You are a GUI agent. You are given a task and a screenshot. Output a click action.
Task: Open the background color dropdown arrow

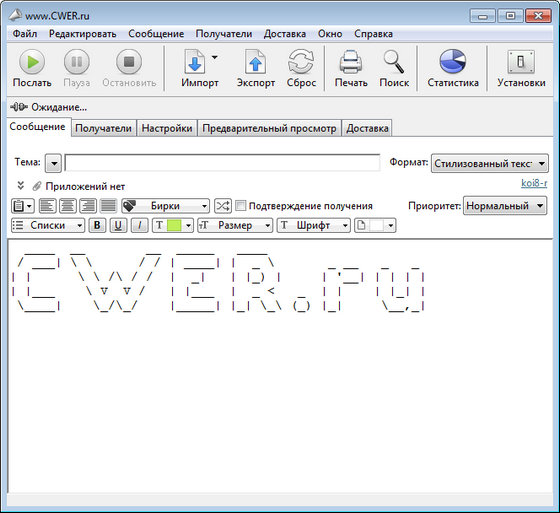point(391,225)
